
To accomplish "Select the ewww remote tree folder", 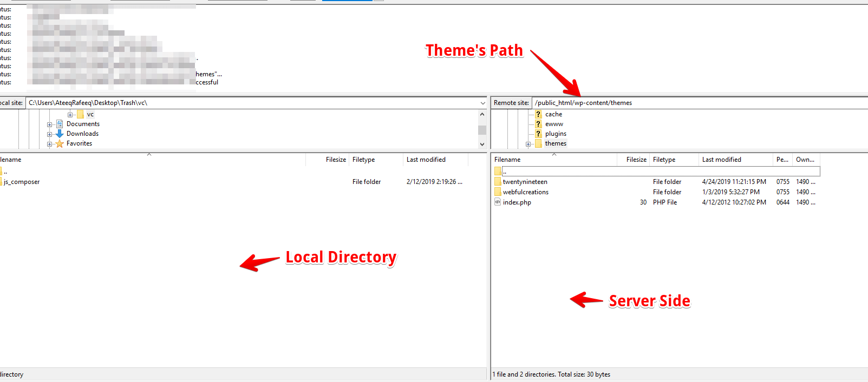I will point(554,124).
